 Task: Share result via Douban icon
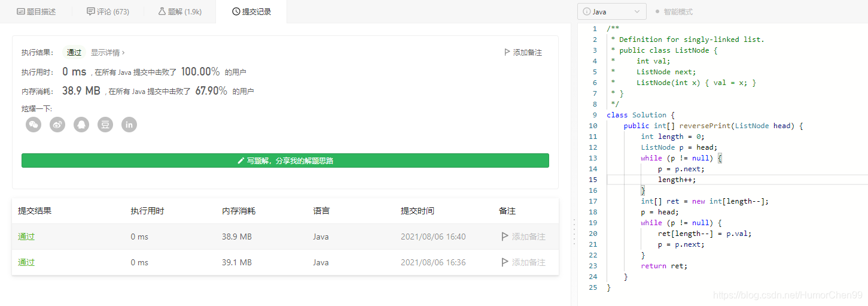point(105,125)
